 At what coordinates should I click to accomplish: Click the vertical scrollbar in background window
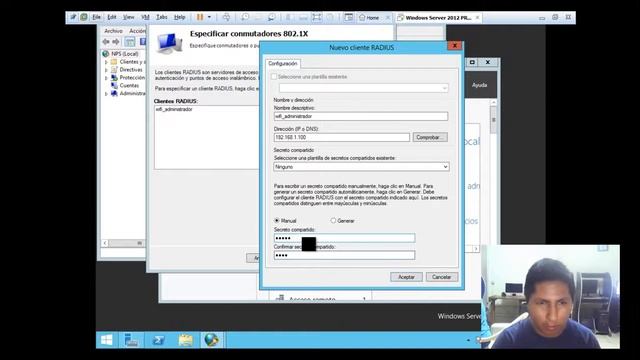493,120
